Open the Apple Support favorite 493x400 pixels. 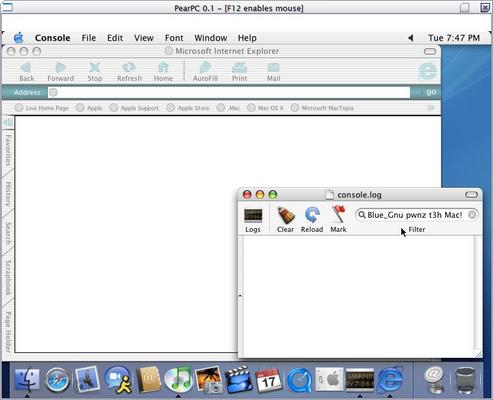tap(134, 108)
